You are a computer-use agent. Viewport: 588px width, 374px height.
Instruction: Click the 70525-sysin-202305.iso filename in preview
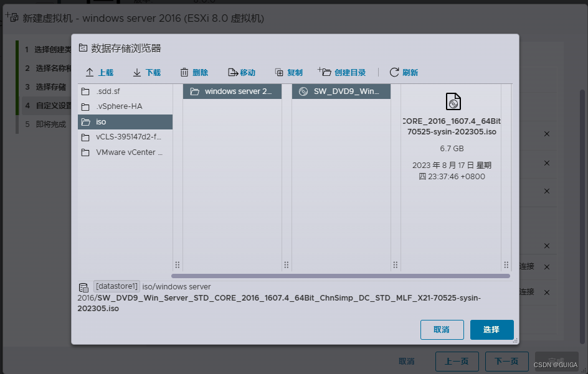click(x=452, y=132)
